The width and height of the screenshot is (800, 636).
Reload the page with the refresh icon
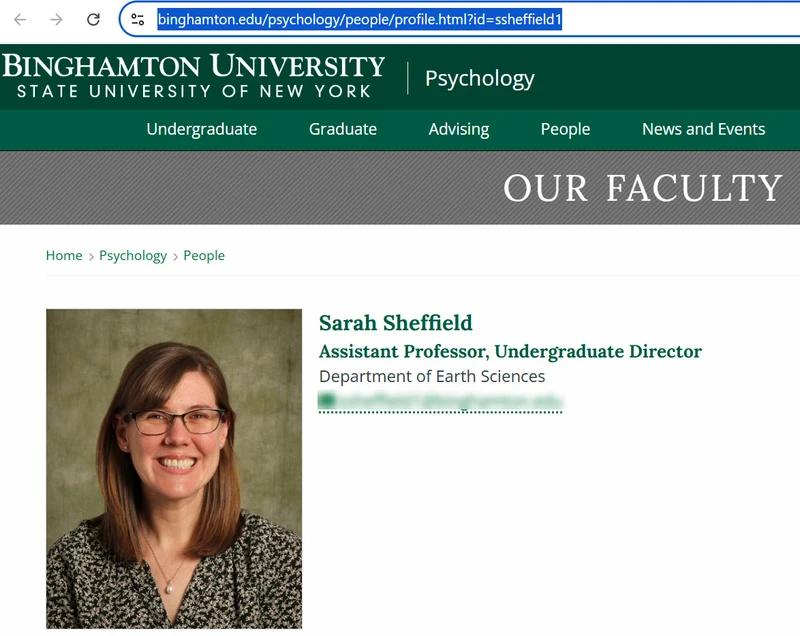point(93,20)
